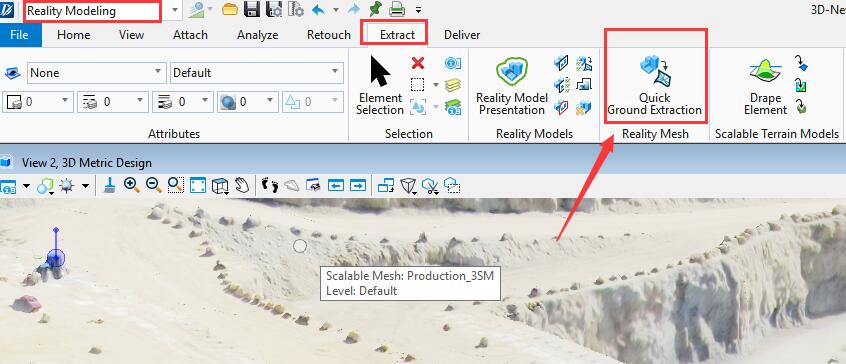Open the line weight 0 dropdown
This screenshot has height=364, width=846.
[183, 101]
